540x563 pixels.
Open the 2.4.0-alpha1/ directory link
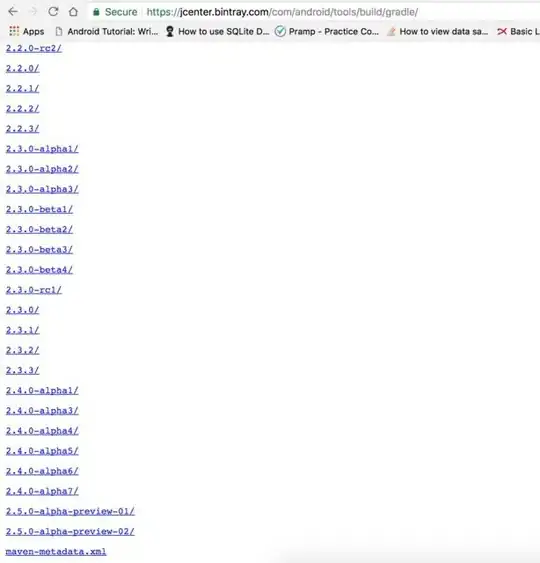tap(42, 391)
